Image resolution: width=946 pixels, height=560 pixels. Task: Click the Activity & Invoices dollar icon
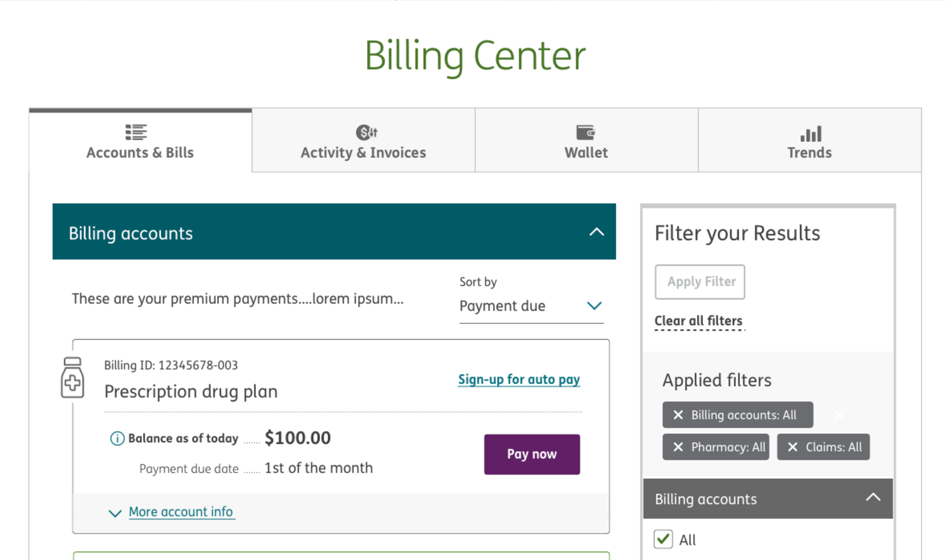coord(367,132)
